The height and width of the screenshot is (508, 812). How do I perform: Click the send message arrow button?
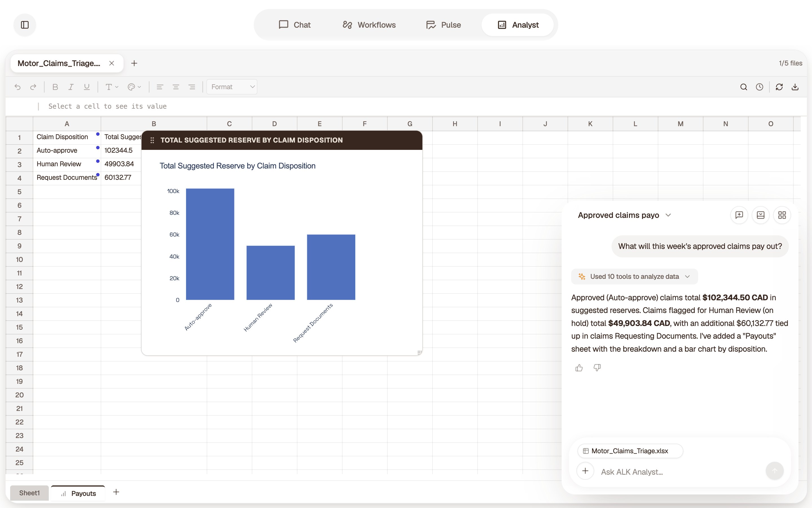775,471
